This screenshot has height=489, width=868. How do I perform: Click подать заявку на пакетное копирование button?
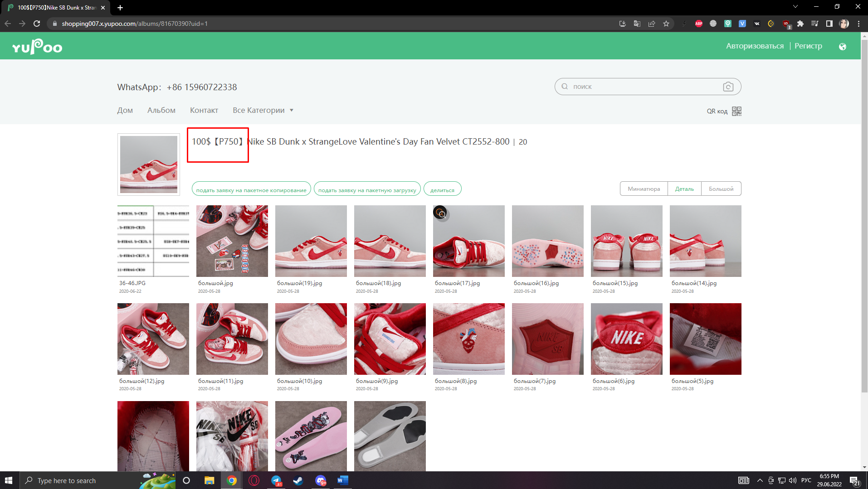click(x=251, y=189)
